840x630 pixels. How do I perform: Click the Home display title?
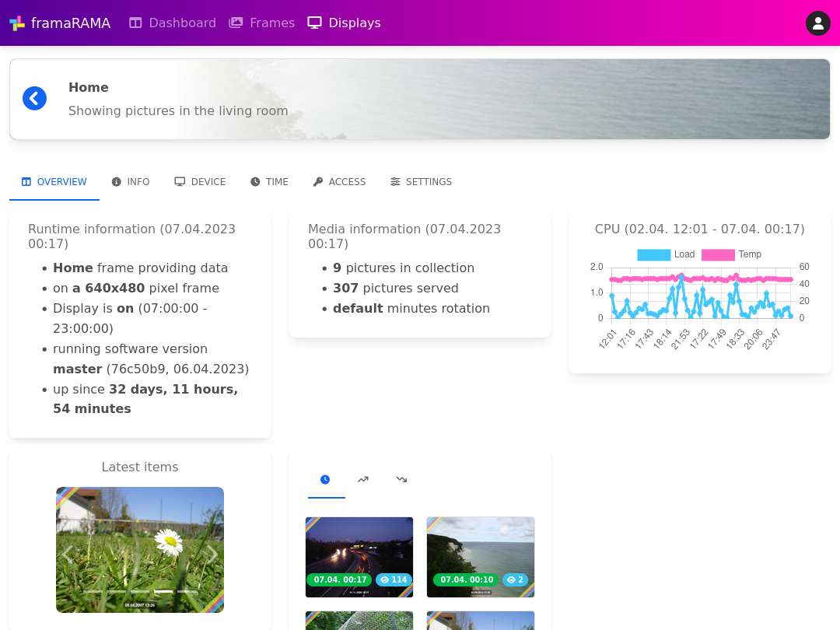[89, 87]
